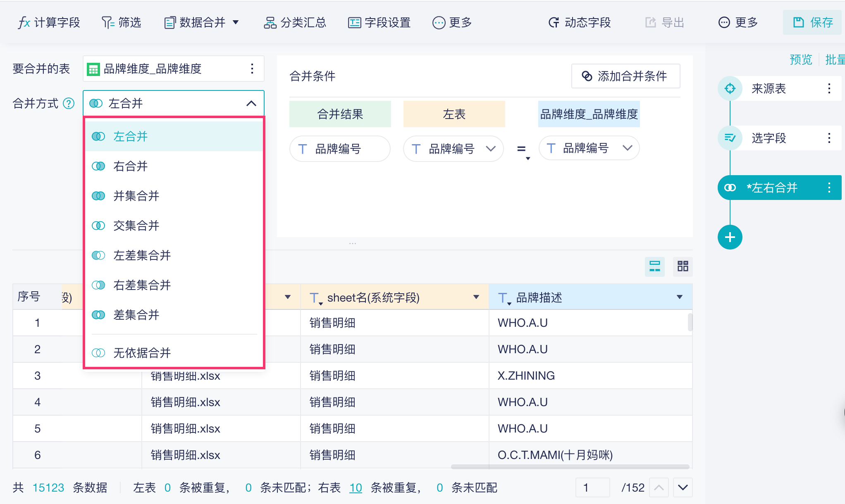This screenshot has height=504, width=845.
Task: Click the plus button to add step
Action: tap(730, 237)
